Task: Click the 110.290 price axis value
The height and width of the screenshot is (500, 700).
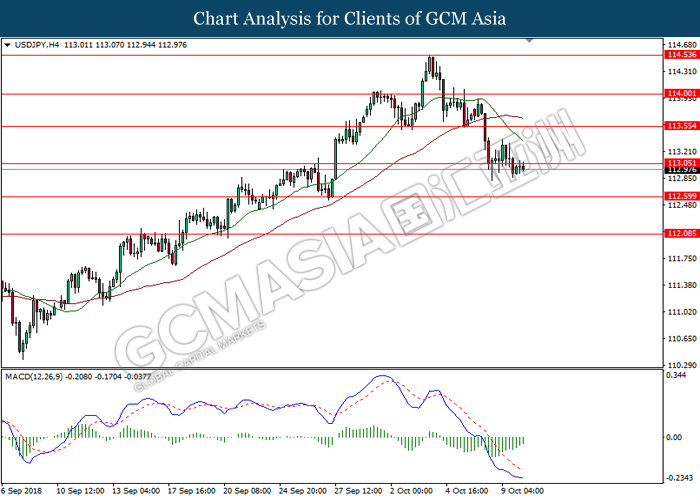Action: click(x=682, y=366)
